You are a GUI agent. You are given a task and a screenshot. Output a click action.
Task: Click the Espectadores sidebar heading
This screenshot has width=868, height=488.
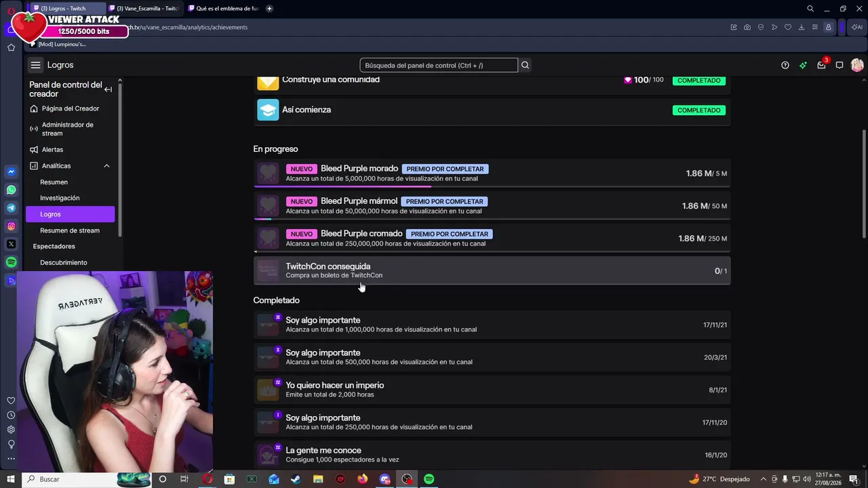point(54,246)
